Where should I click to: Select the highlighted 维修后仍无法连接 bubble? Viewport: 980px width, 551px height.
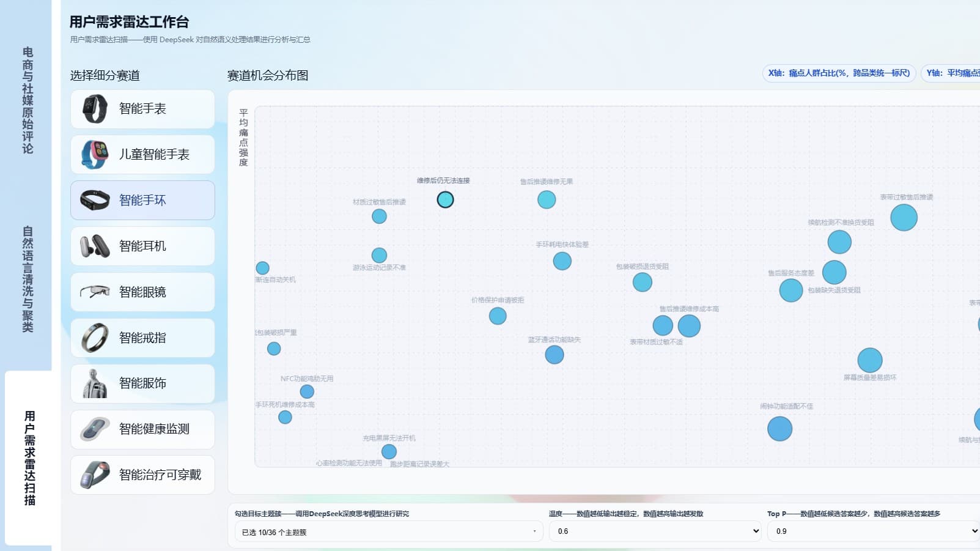coord(445,200)
